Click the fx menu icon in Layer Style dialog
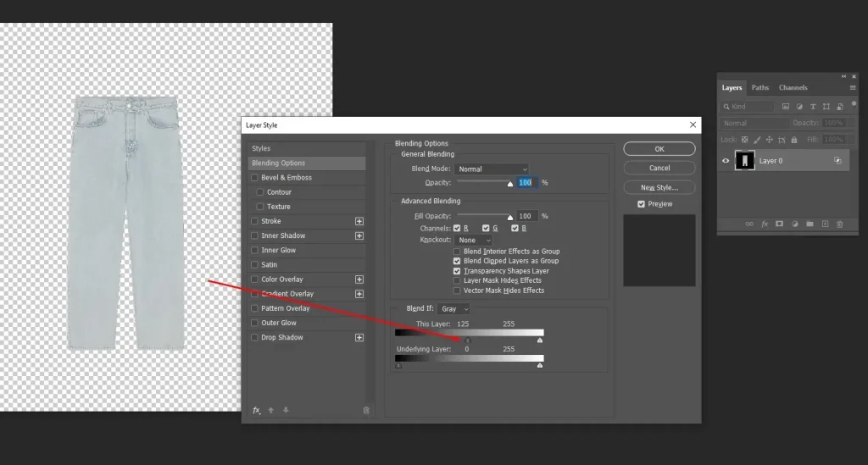The height and width of the screenshot is (465, 868). point(257,410)
